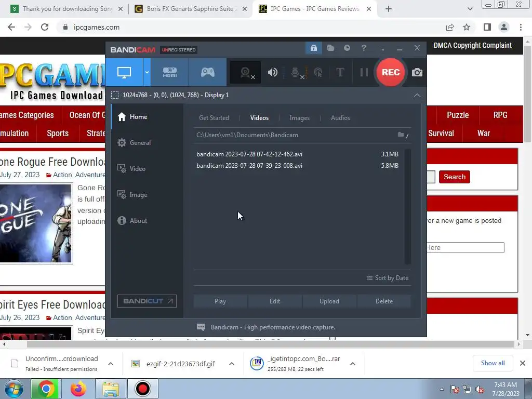Viewport: 532px width, 399px height.
Task: Switch to Get Started tab
Action: (214, 118)
